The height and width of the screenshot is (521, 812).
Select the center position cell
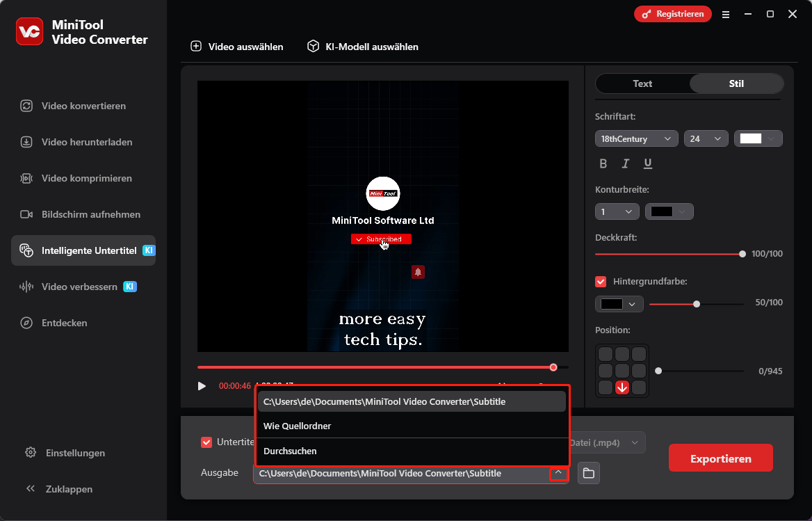point(622,371)
